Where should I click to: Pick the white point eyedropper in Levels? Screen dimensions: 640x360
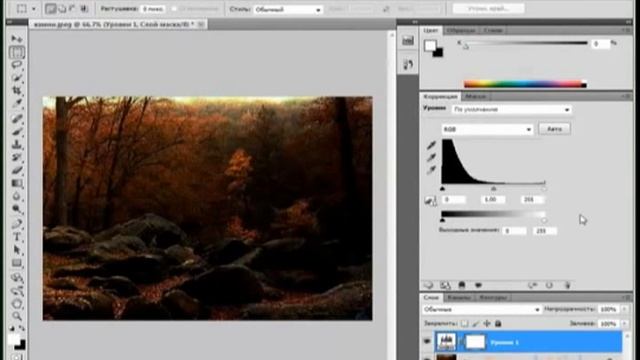click(x=431, y=170)
